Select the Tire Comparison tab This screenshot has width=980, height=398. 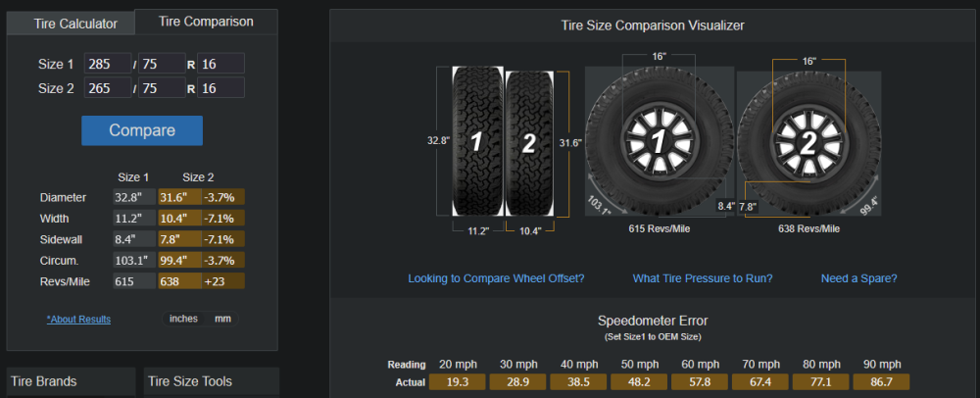(x=206, y=22)
